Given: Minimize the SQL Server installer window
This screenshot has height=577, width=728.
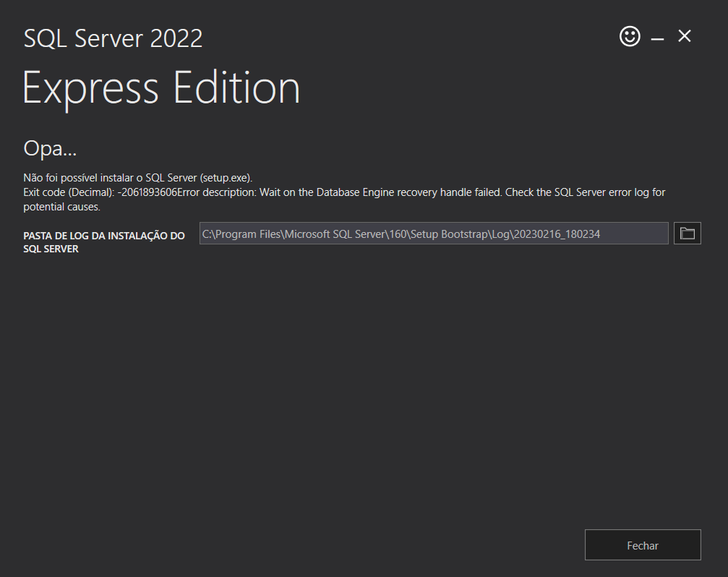Looking at the screenshot, I should point(657,40).
